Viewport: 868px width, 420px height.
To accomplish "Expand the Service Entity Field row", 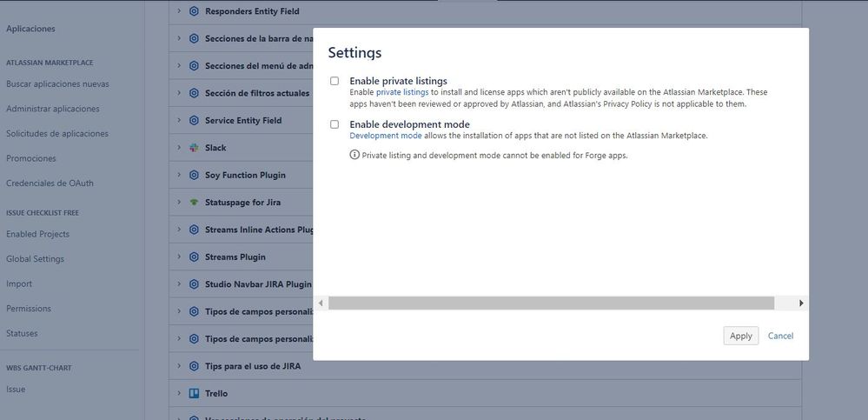I will [179, 120].
